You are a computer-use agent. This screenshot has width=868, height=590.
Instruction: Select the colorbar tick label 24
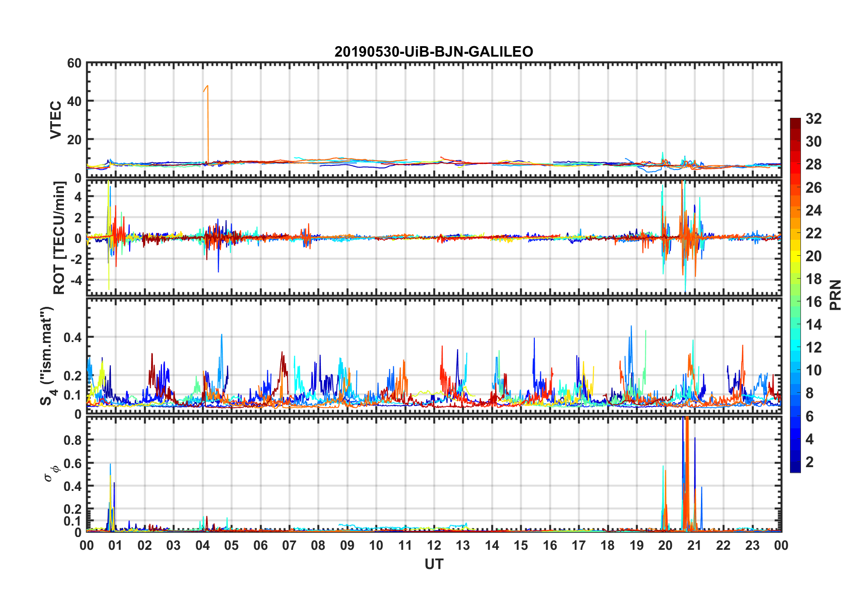814,211
